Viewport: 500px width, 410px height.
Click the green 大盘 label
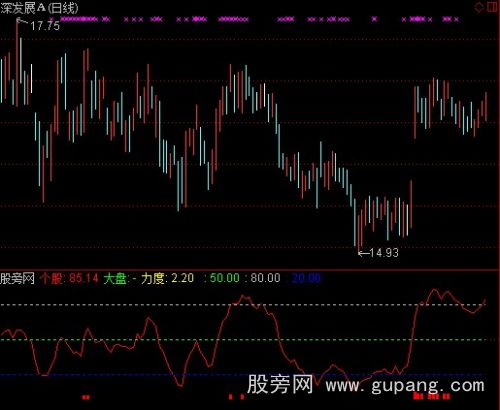[115, 278]
